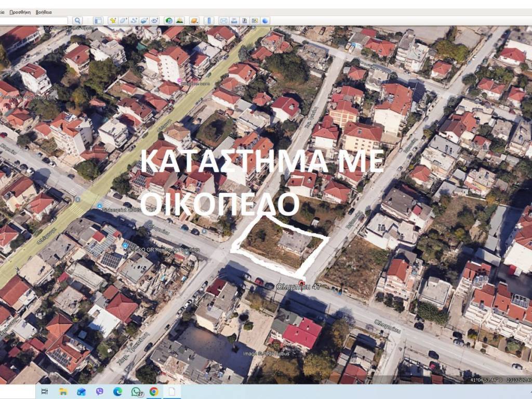The height and width of the screenshot is (399, 532).
Task: Open the Βοήθεια menu
Action: tap(44, 12)
